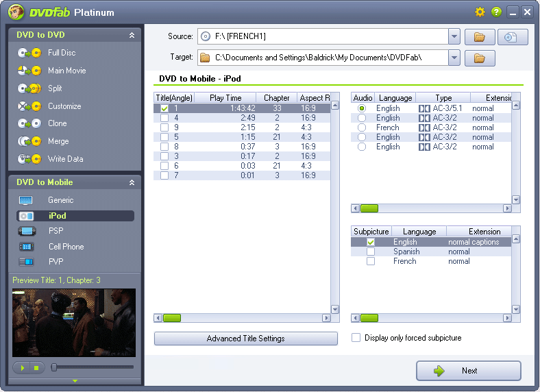
Task: Click the PSP menu label
Action: pyautogui.click(x=56, y=231)
